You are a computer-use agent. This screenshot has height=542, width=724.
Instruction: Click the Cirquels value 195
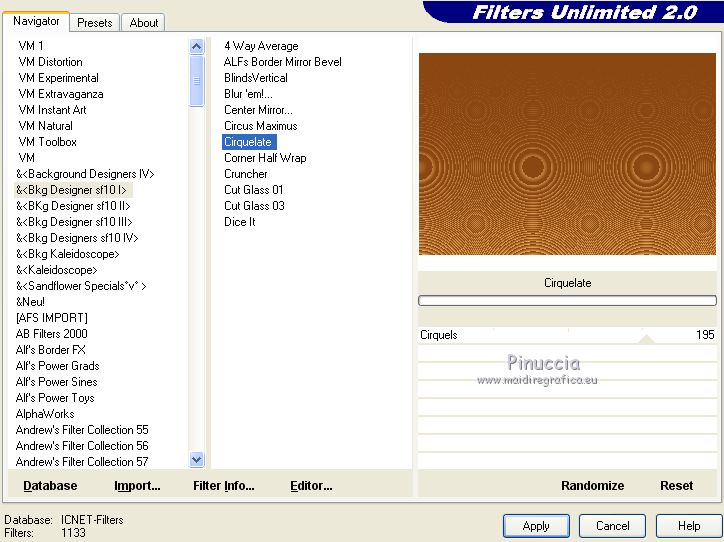coord(705,335)
